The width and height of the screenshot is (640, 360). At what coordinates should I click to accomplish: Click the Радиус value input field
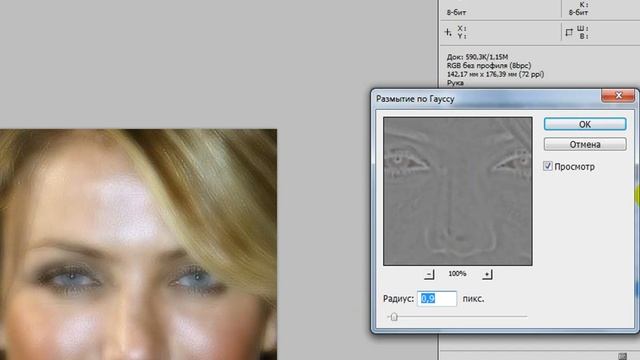[x=437, y=299]
